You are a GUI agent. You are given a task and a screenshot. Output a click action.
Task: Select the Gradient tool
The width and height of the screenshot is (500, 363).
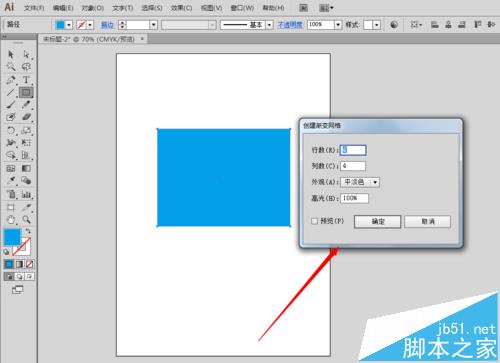[26, 168]
